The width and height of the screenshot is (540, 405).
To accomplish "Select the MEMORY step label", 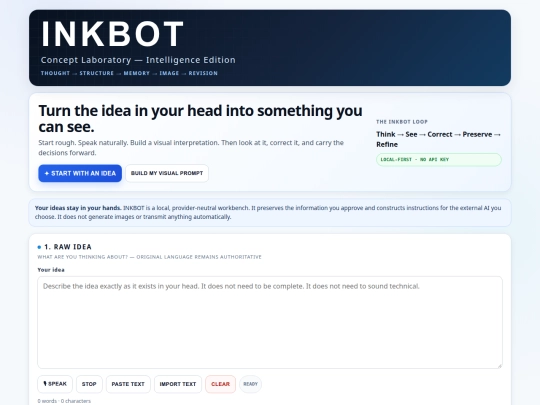I will (x=137, y=73).
